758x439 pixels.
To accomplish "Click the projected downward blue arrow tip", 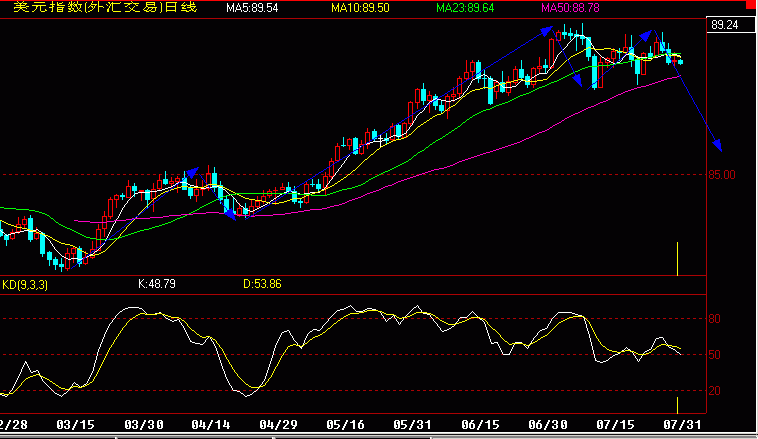I will [x=718, y=146].
